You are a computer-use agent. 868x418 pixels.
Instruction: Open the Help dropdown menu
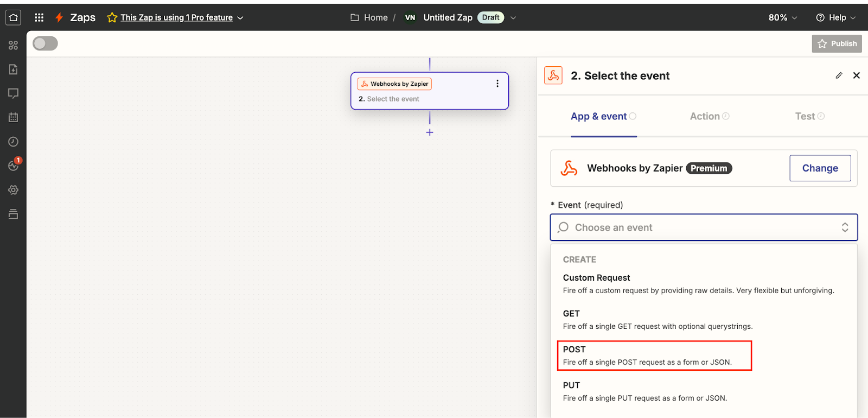pyautogui.click(x=835, y=17)
